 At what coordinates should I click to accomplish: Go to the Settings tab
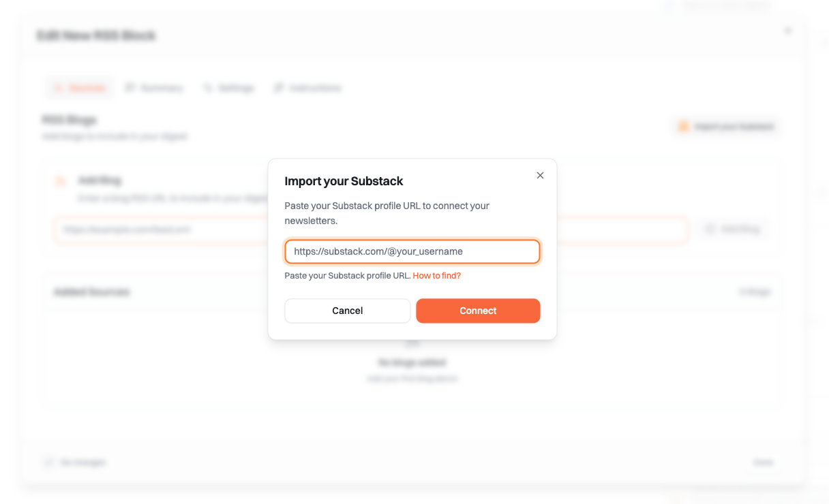coord(228,88)
